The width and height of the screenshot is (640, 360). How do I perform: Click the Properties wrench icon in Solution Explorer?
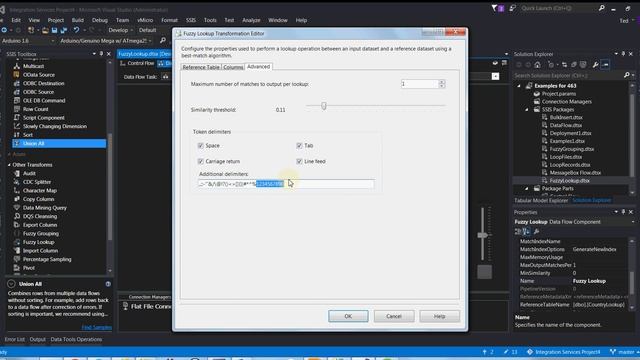pos(596,64)
